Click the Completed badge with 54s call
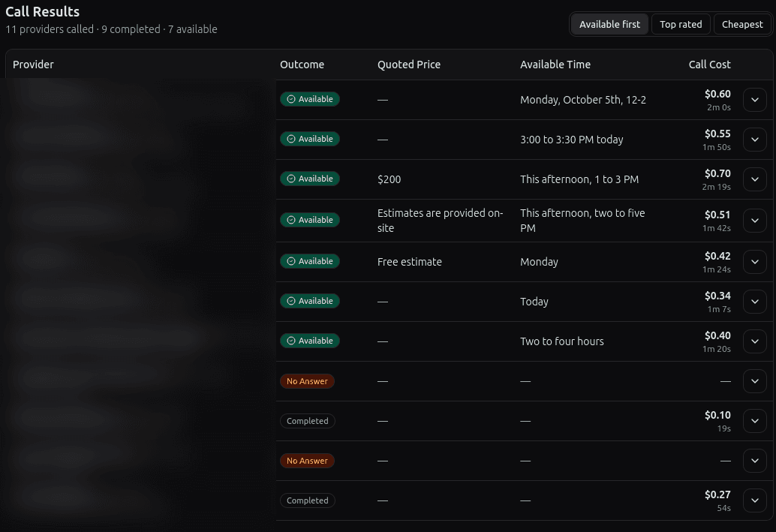This screenshot has height=532, width=776. 308,500
